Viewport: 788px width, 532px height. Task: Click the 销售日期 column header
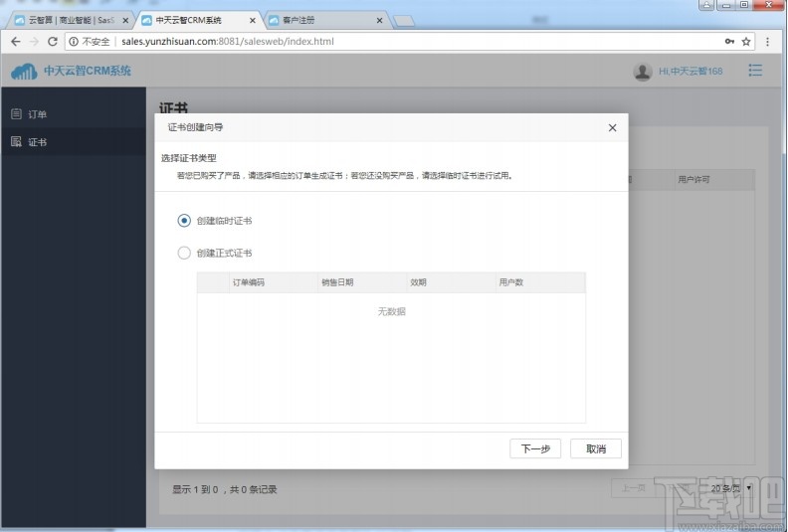point(362,282)
